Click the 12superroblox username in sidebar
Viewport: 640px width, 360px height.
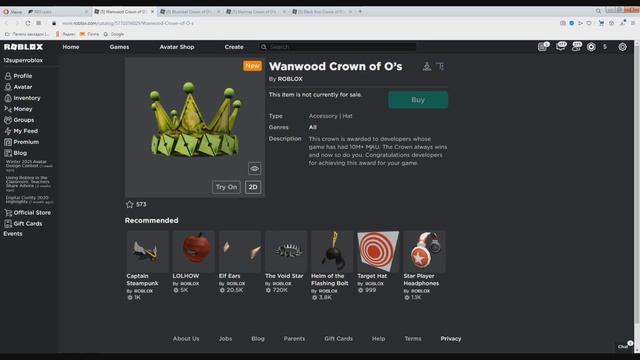coord(23,60)
